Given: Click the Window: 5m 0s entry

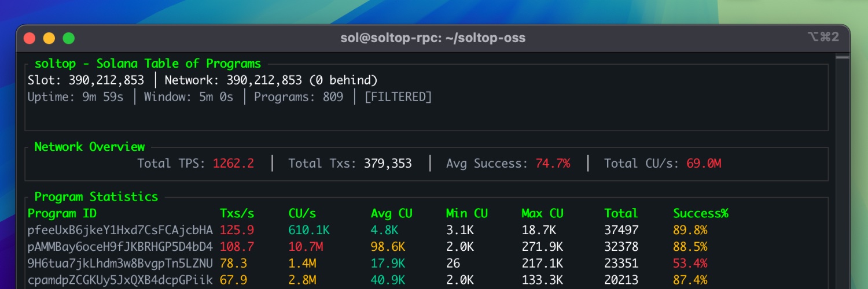Looking at the screenshot, I should tap(189, 97).
